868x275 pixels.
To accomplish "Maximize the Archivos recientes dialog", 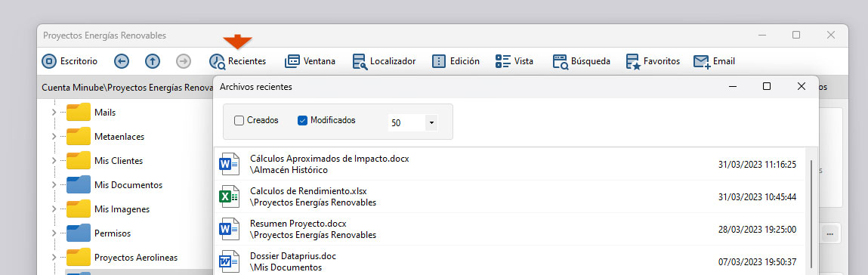I will (767, 86).
